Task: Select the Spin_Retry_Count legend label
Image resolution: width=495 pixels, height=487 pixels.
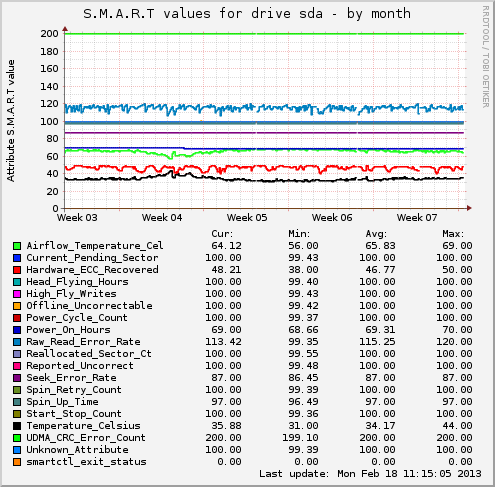Action: point(74,390)
